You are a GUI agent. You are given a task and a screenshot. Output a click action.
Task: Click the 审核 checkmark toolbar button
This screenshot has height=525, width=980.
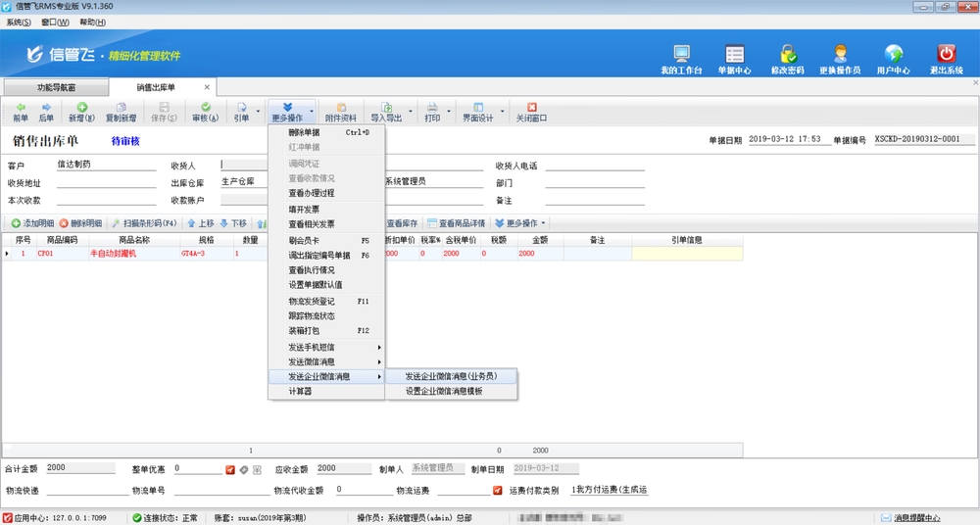[206, 112]
